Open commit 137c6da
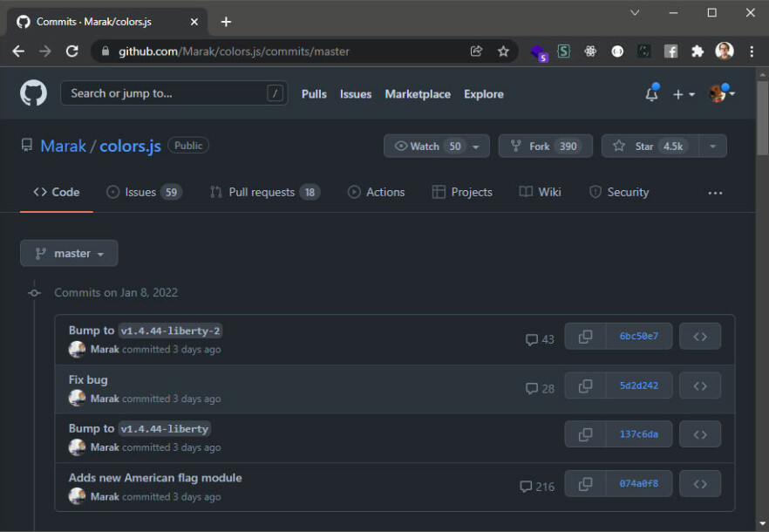The height and width of the screenshot is (532, 769). tap(639, 434)
